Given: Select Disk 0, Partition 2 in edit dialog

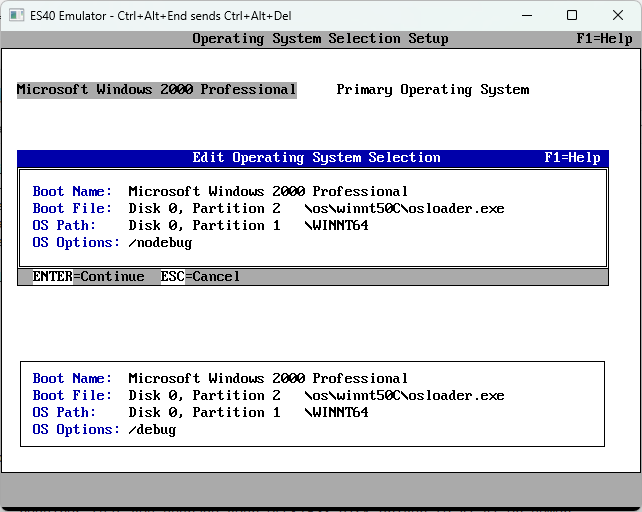Looking at the screenshot, I should pyautogui.click(x=204, y=208).
